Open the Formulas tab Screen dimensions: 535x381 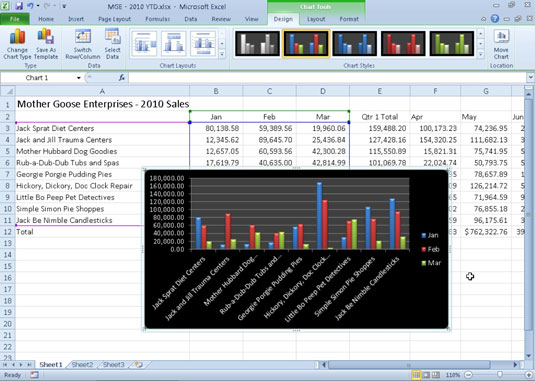click(x=157, y=19)
